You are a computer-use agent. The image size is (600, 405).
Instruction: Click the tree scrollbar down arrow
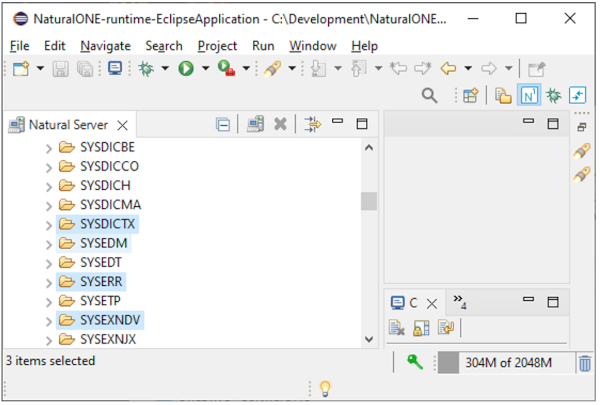point(369,339)
